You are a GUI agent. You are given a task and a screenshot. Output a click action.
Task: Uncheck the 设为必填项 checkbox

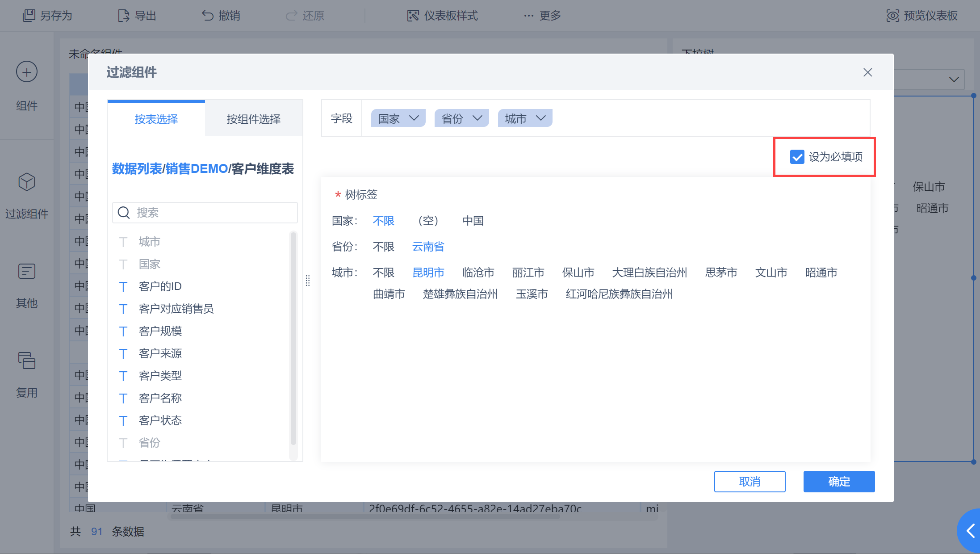pyautogui.click(x=797, y=157)
